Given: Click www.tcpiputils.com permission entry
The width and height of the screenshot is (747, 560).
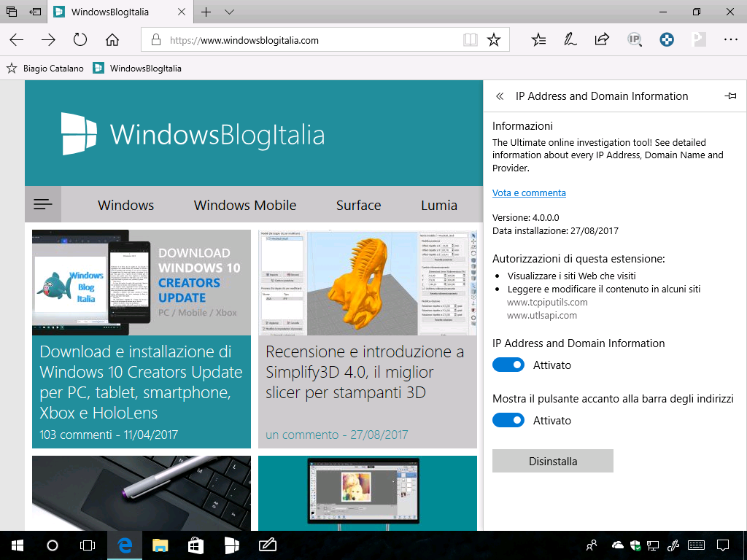Looking at the screenshot, I should (547, 302).
